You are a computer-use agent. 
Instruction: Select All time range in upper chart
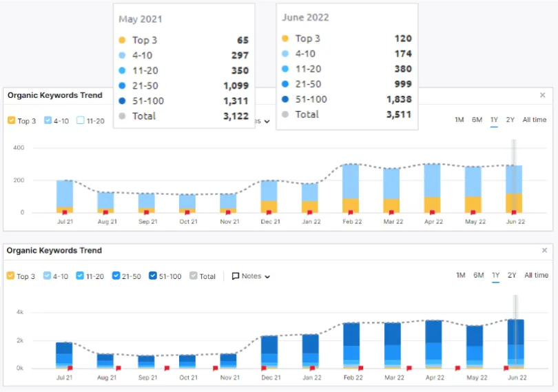535,120
